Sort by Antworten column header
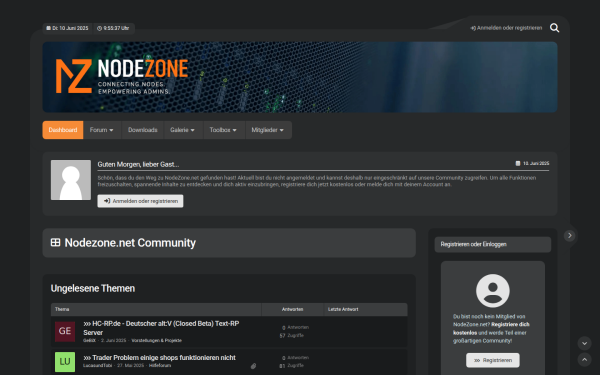 point(292,309)
